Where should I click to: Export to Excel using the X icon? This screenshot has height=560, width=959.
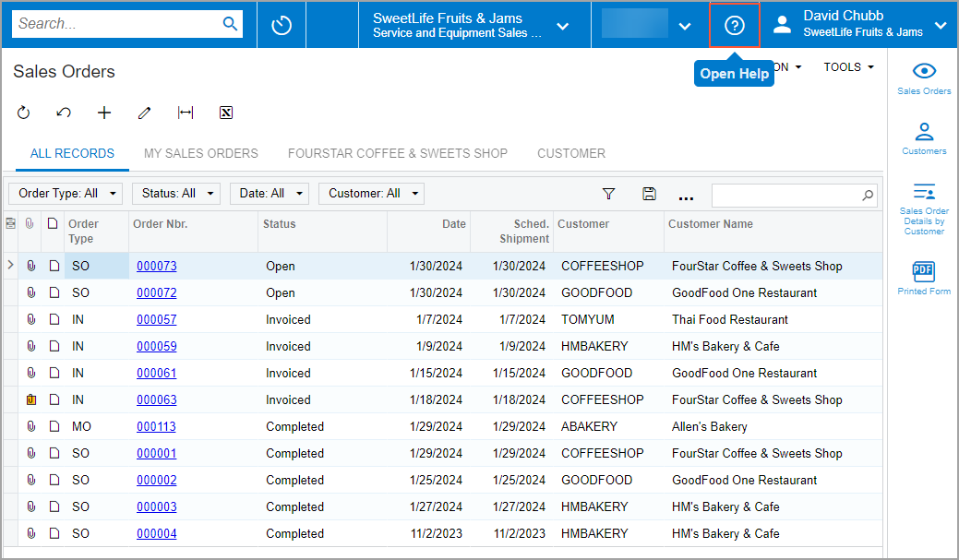(226, 113)
